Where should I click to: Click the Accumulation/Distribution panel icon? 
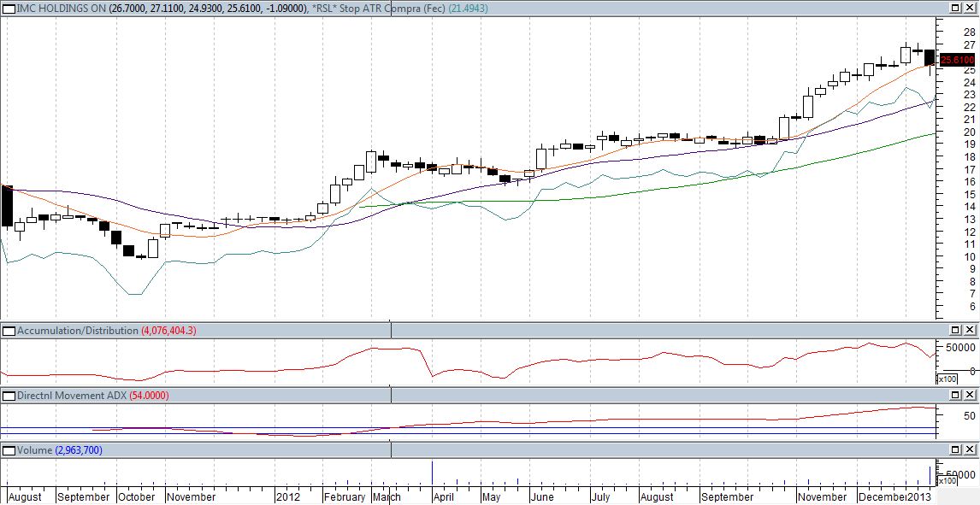click(9, 331)
